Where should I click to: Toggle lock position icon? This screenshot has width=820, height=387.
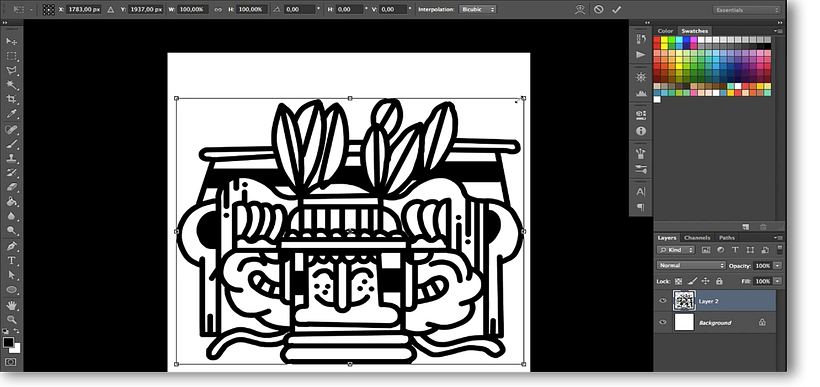[705, 281]
